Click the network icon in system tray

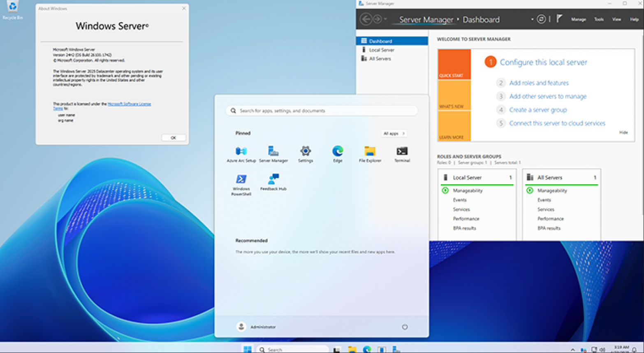pyautogui.click(x=595, y=350)
